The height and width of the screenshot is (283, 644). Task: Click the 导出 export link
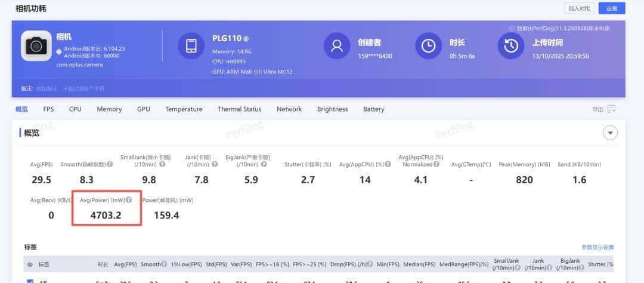[x=597, y=109]
